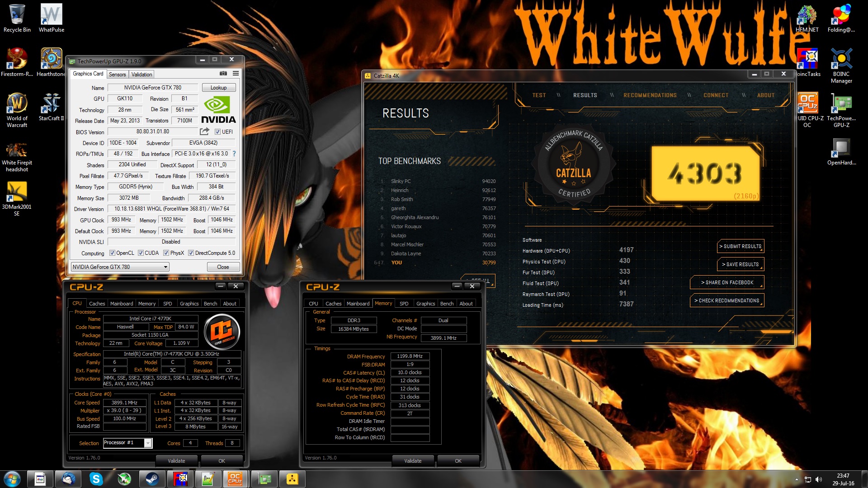Select White Firepit headshot file icon

click(x=17, y=157)
